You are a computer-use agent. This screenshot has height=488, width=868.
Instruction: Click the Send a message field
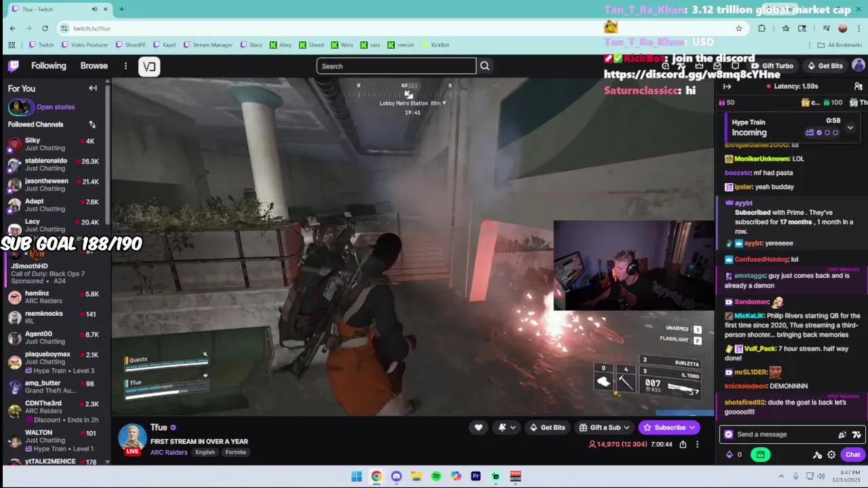(x=792, y=434)
